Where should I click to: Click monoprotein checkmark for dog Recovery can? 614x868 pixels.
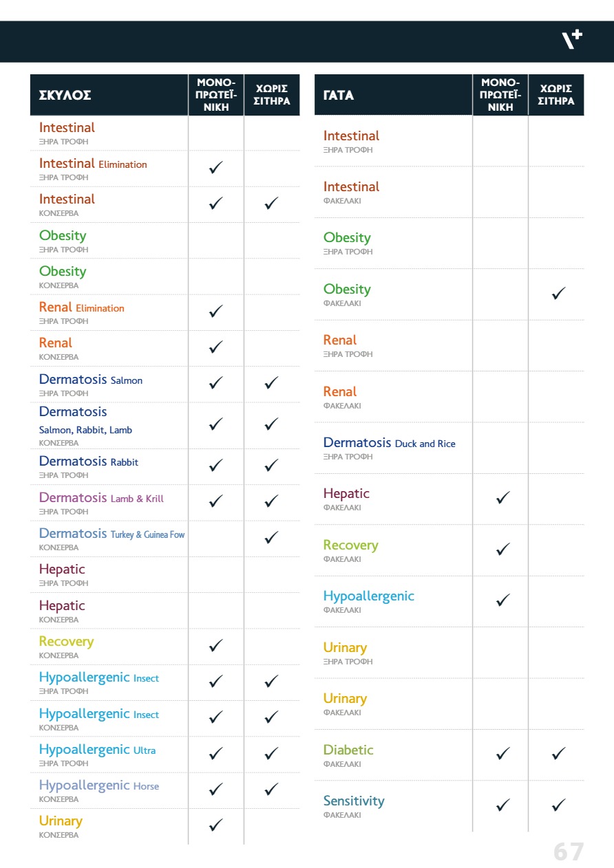(216, 645)
